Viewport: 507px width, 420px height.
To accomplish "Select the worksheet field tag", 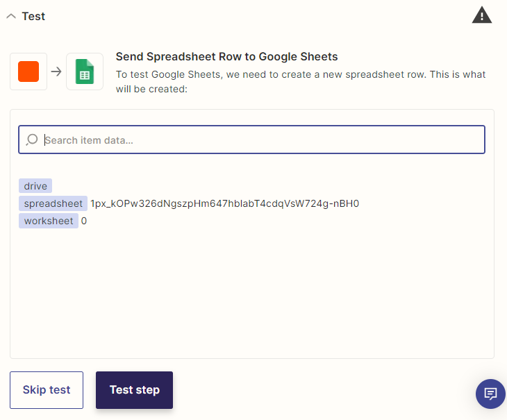I will click(x=49, y=221).
